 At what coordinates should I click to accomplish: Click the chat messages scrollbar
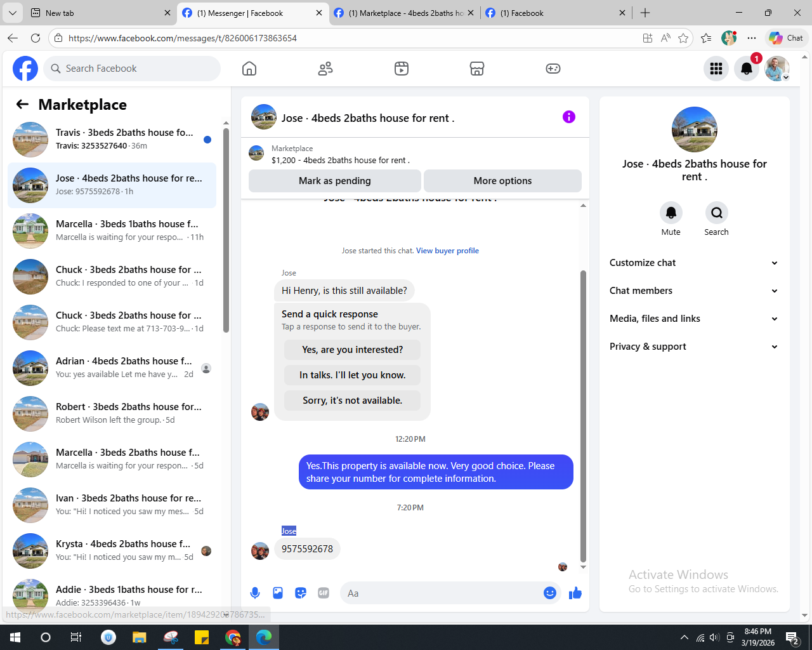583,416
